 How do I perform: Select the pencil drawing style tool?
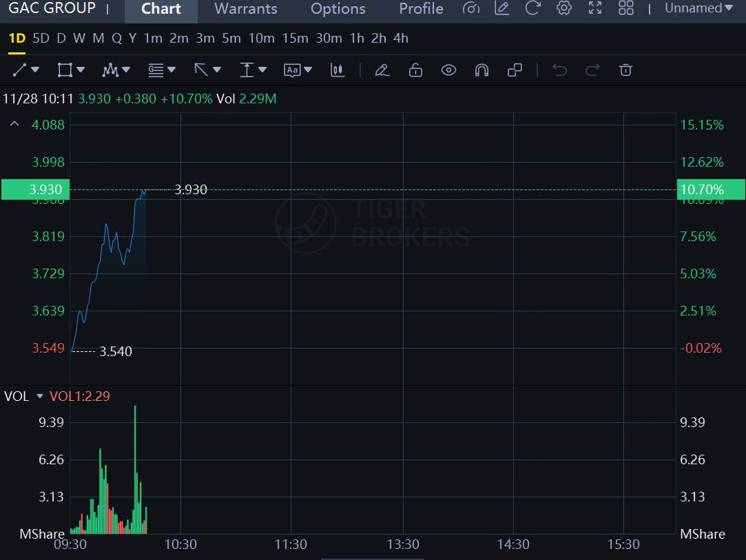pyautogui.click(x=382, y=70)
